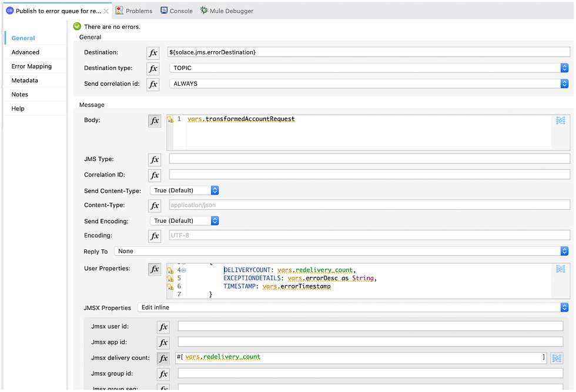Click the warning marker on User Properties line 5
Screen dimensions: 576x392
tap(170, 279)
